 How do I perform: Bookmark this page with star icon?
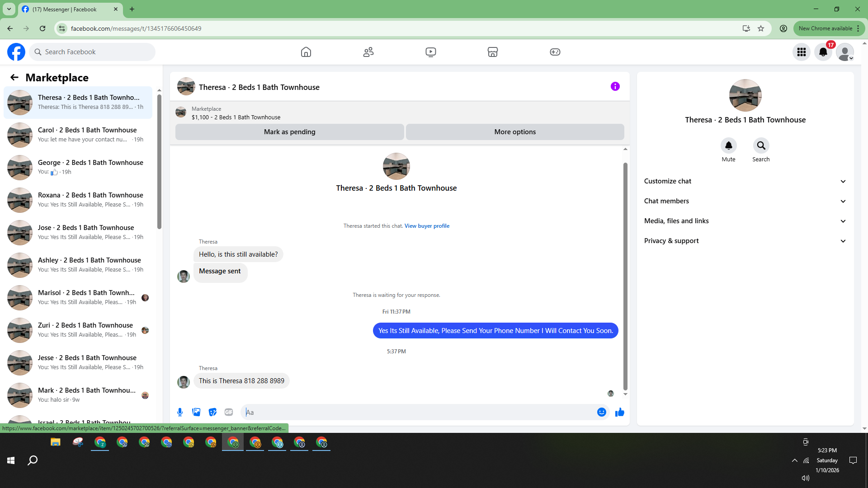point(761,28)
